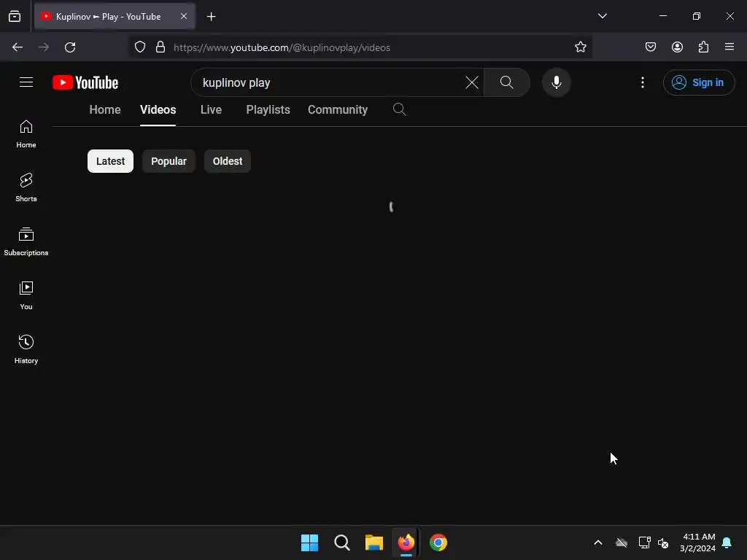Go to Home in sidebar
Viewport: 747px width, 560px height.
[x=26, y=134]
